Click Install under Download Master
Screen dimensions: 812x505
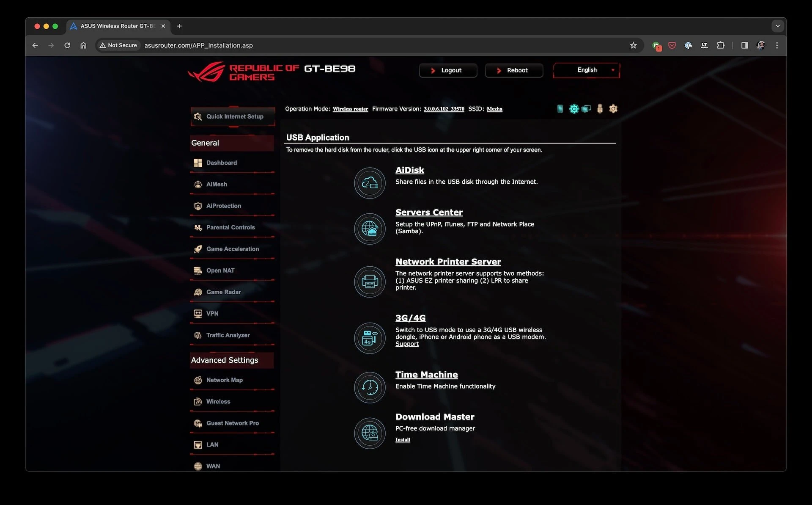click(x=403, y=440)
